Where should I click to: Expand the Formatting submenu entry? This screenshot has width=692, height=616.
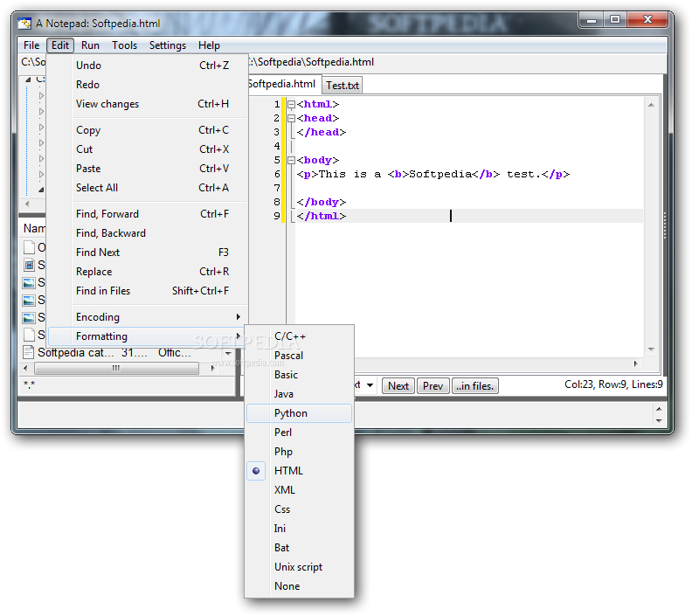coord(148,336)
